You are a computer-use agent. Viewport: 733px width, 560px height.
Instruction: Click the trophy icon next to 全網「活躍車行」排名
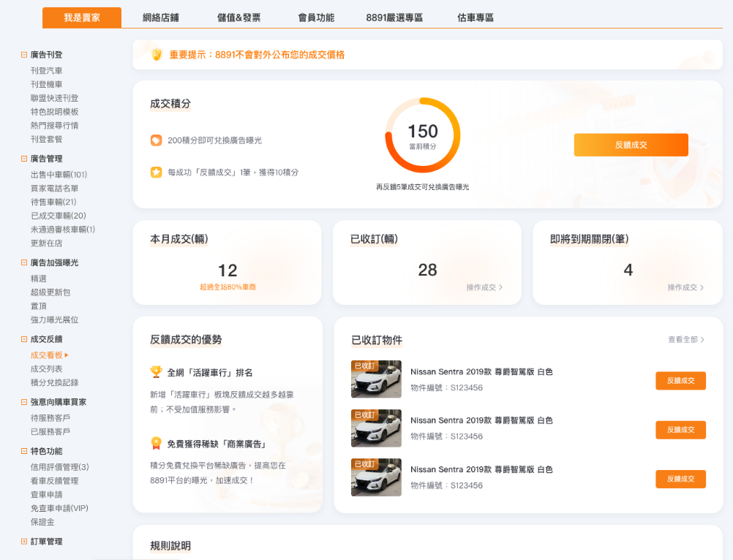pyautogui.click(x=156, y=372)
